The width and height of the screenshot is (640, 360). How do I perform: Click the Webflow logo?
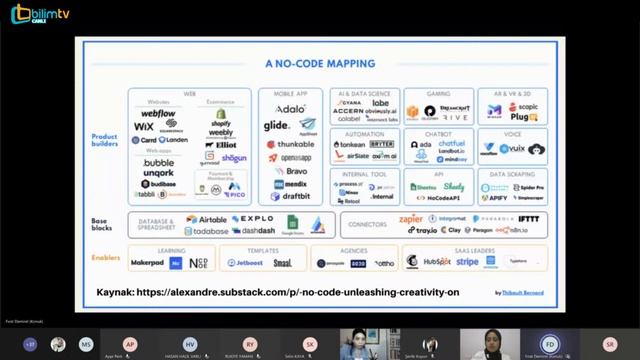158,113
